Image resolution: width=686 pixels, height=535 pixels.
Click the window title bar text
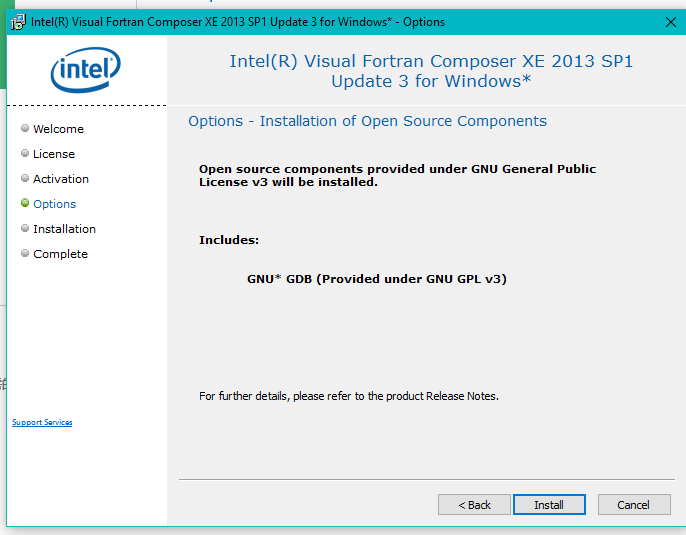(238, 22)
